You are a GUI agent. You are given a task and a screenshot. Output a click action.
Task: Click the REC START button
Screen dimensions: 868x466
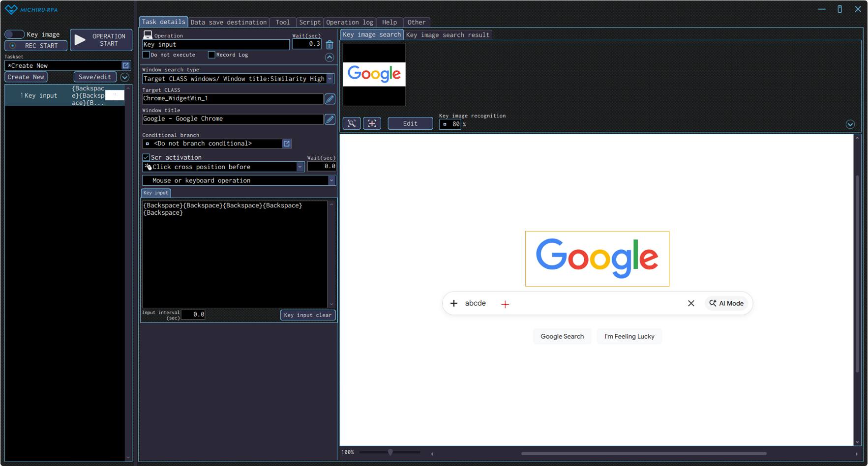(x=36, y=46)
